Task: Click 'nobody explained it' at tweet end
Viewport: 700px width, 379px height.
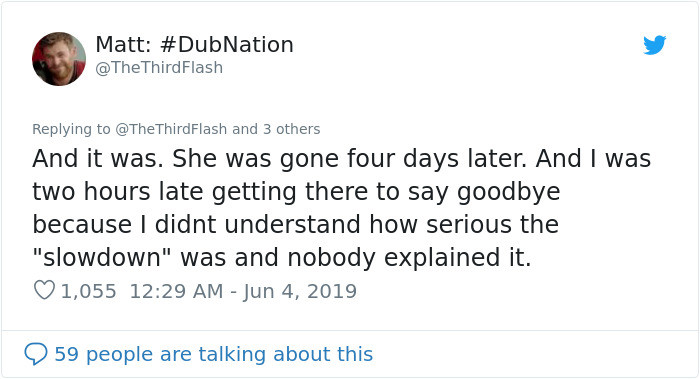Action: (x=409, y=258)
